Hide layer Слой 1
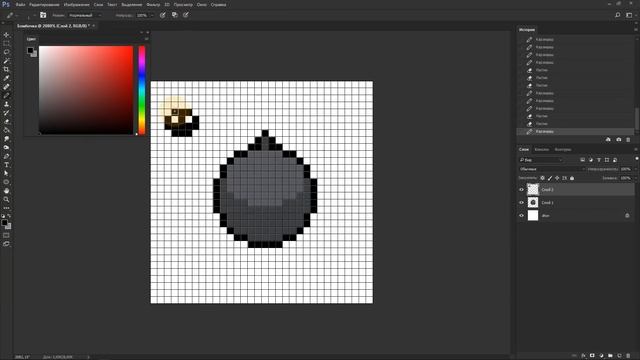Viewport: 640px width, 360px height. click(521, 202)
